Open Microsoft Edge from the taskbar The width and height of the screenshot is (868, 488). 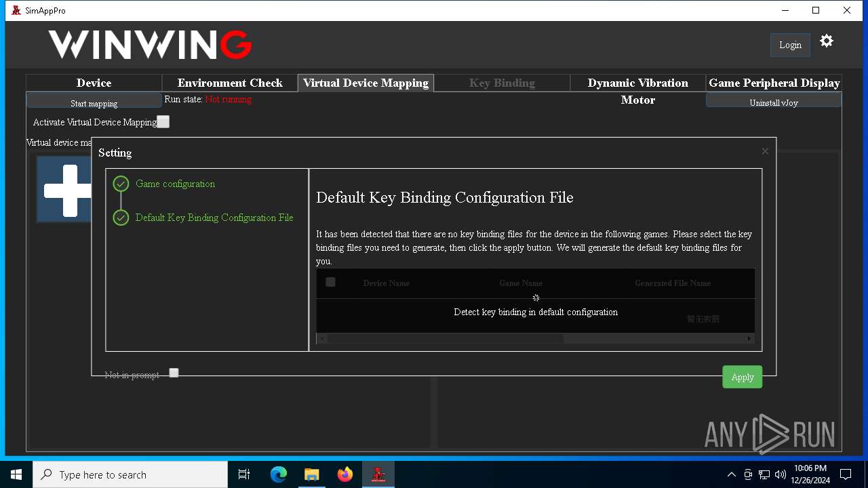(279, 474)
